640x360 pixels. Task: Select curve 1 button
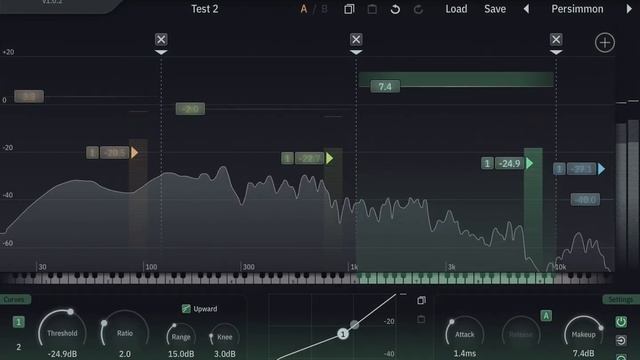[x=18, y=322]
